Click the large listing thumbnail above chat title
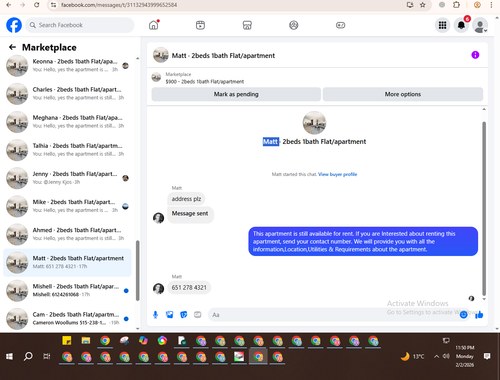500x380 pixels. click(314, 123)
